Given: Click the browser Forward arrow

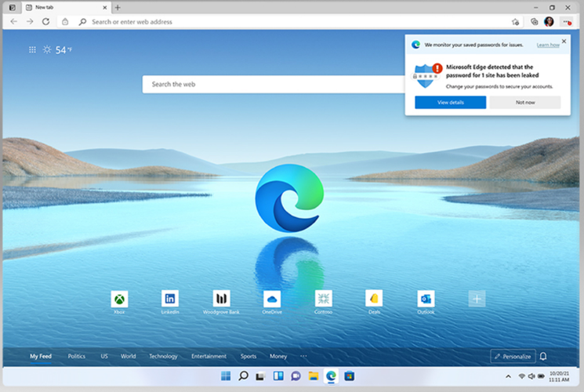Looking at the screenshot, I should [30, 22].
